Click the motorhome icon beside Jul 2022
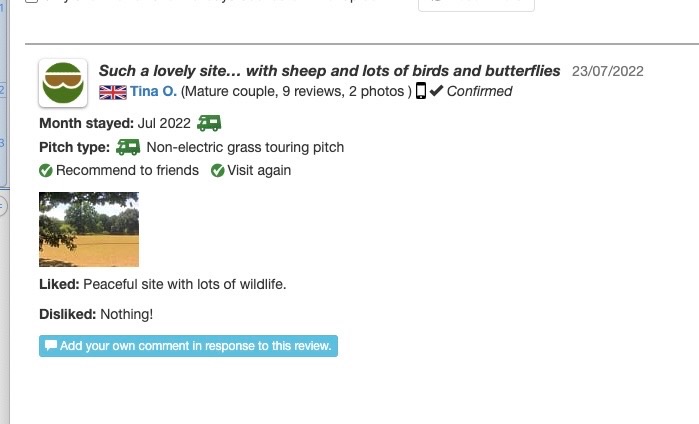The image size is (699, 424). pos(209,123)
